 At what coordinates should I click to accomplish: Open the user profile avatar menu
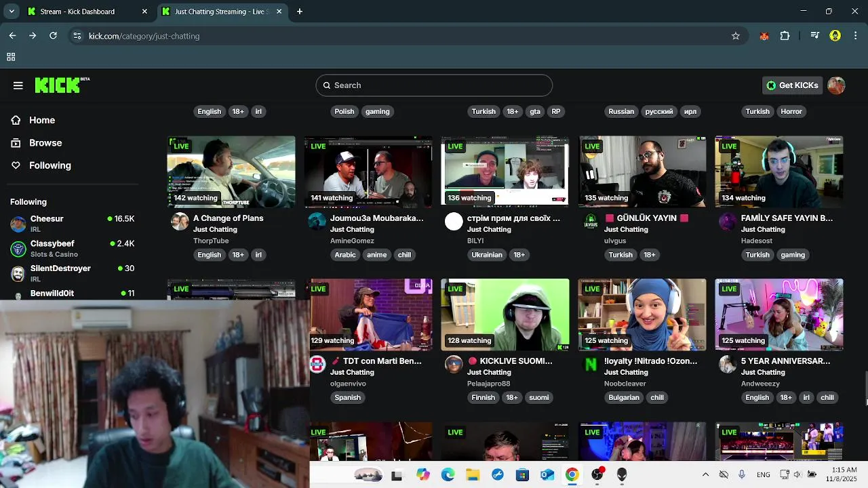coord(836,85)
